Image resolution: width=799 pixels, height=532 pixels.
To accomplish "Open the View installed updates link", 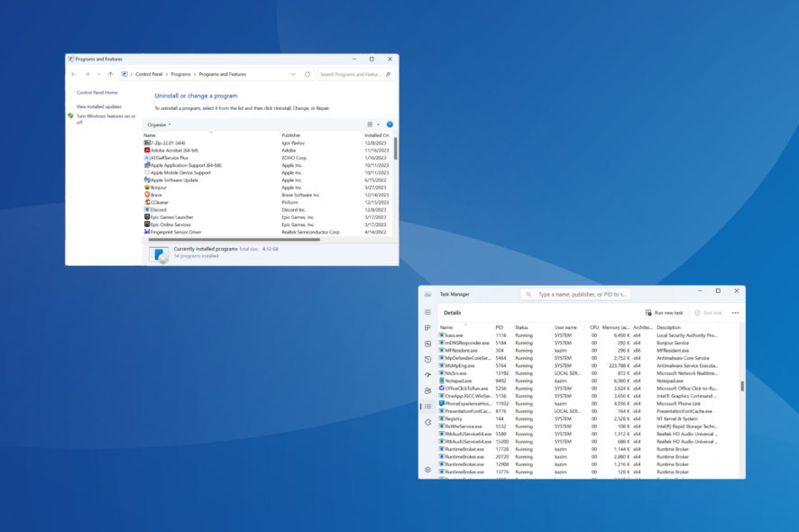I will pyautogui.click(x=99, y=107).
